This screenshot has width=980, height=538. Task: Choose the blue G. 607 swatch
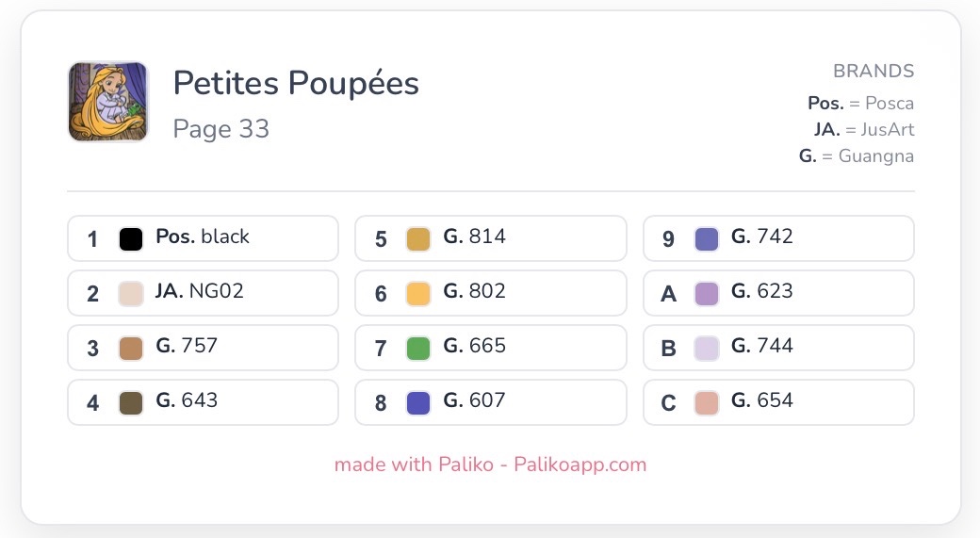(x=418, y=402)
